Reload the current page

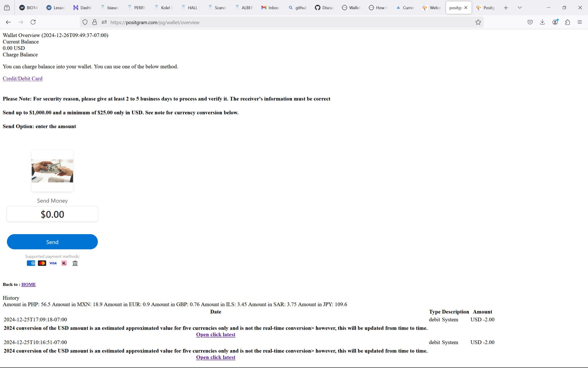33,22
